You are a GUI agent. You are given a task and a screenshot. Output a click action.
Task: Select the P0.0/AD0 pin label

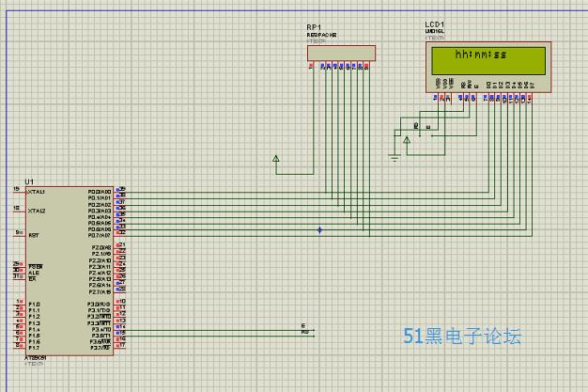point(100,192)
